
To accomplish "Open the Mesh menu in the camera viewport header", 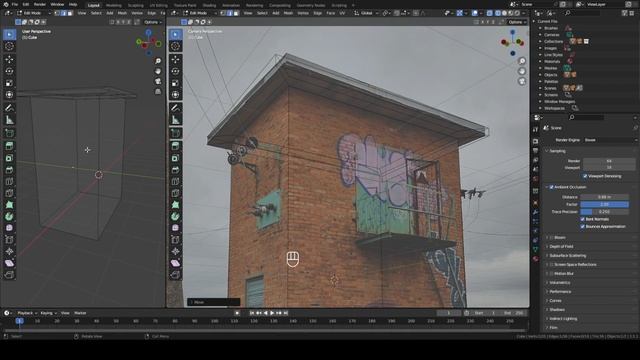I will tap(288, 13).
